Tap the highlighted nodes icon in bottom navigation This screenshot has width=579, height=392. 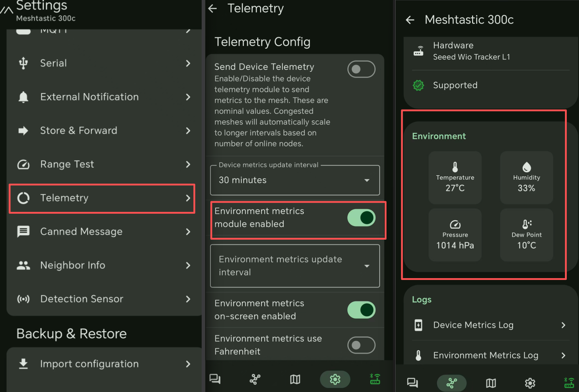[452, 383]
